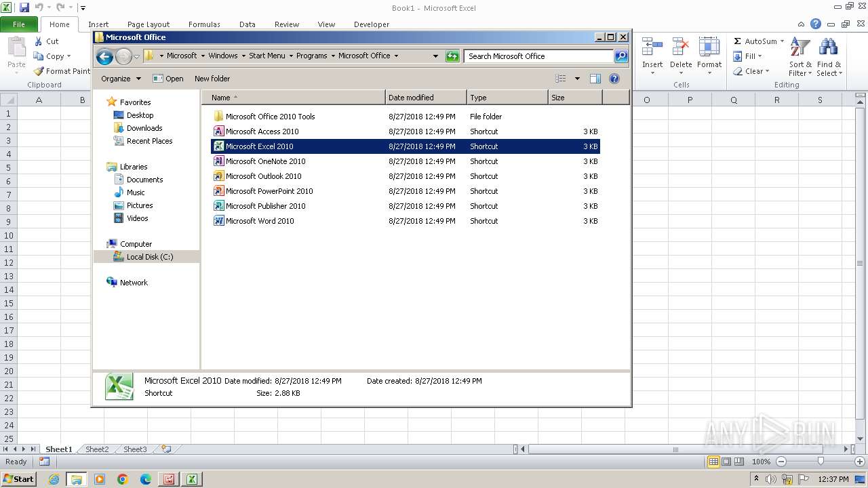Click the Chrome taskbar icon
Screen dimensions: 868x488
[123, 479]
